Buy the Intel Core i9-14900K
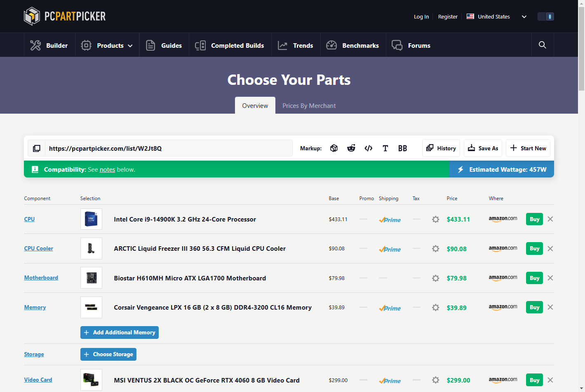This screenshot has width=585, height=392. tap(534, 219)
